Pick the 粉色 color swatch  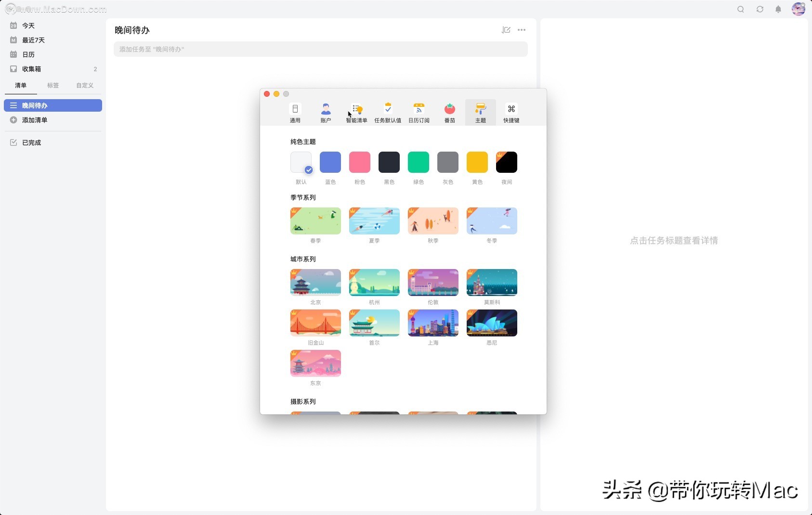click(x=359, y=162)
